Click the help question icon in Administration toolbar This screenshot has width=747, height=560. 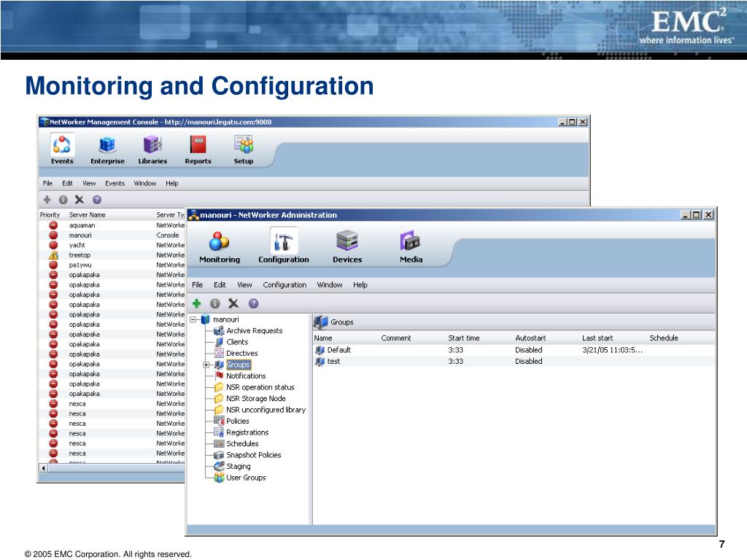click(x=253, y=303)
